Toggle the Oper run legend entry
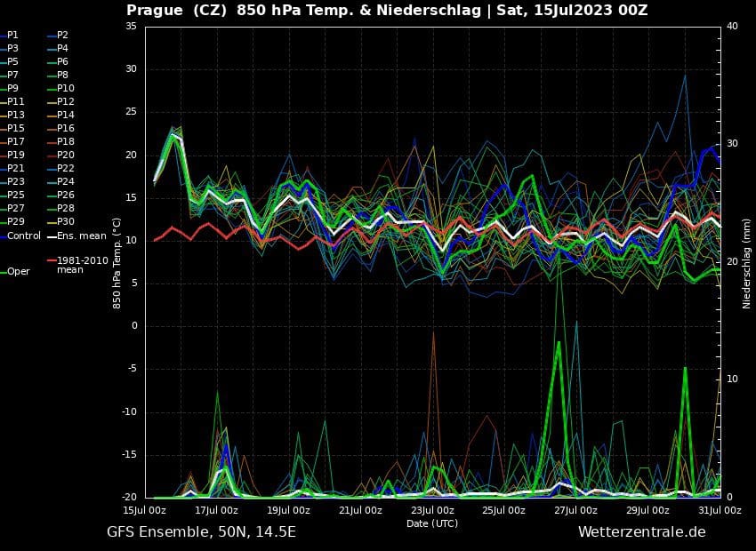 click(x=18, y=271)
